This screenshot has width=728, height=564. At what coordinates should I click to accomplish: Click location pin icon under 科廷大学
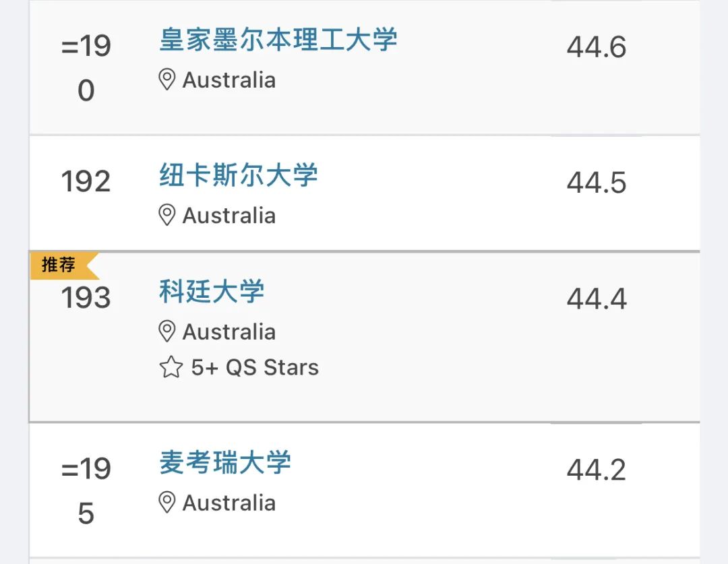pyautogui.click(x=166, y=332)
